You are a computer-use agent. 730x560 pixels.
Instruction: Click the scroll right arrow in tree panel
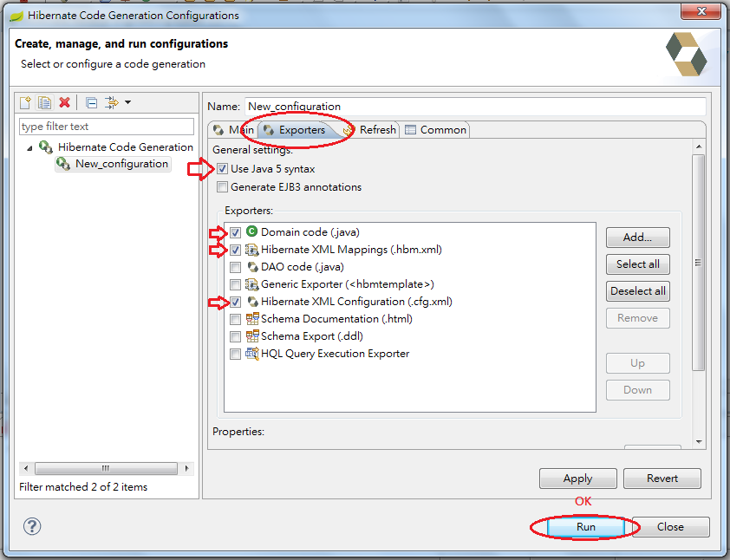pos(186,468)
